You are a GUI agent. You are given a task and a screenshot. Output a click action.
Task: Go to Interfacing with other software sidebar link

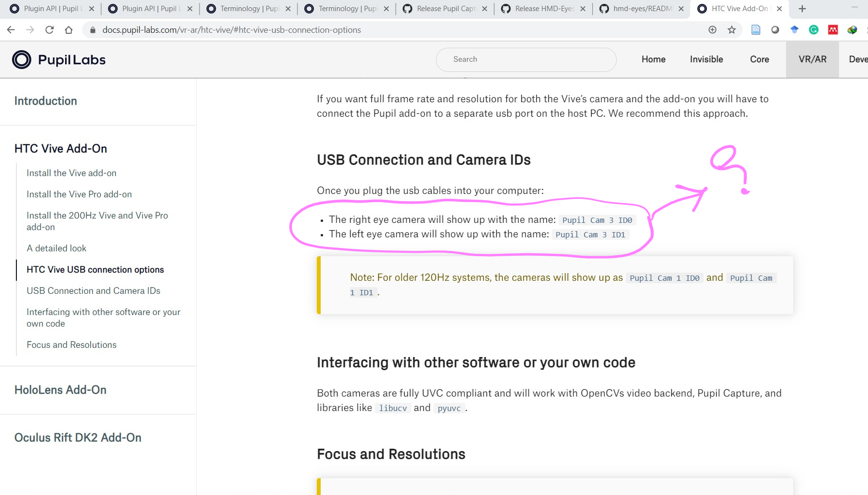[104, 318]
